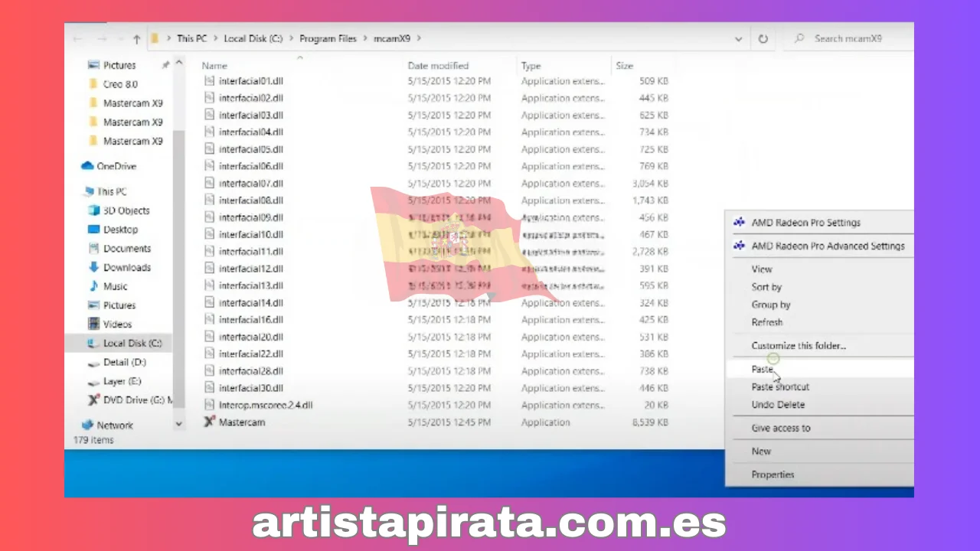The height and width of the screenshot is (551, 980).
Task: Open the Creo 8.0 quick access folder
Action: click(x=113, y=84)
